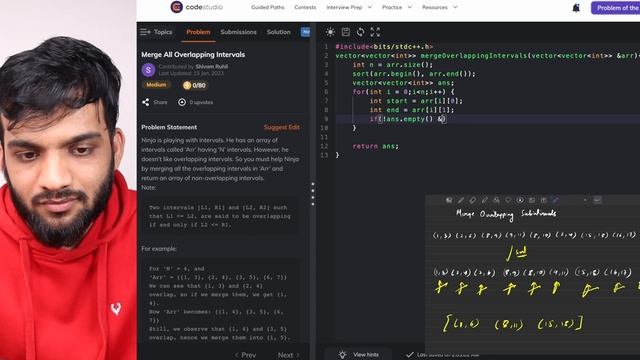Viewport: 640px width, 360px height.
Task: Select the highlighter tool in whiteboard toolbar
Action: (x=484, y=200)
